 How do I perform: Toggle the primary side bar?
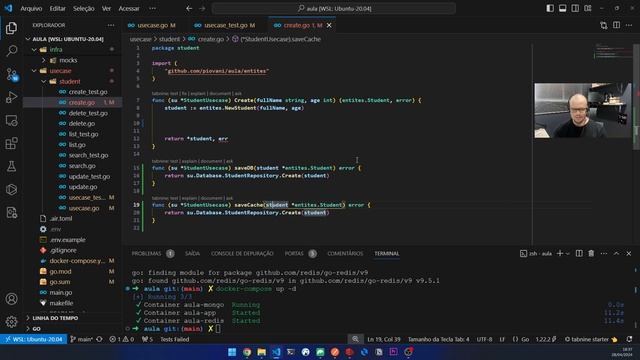tap(550, 8)
